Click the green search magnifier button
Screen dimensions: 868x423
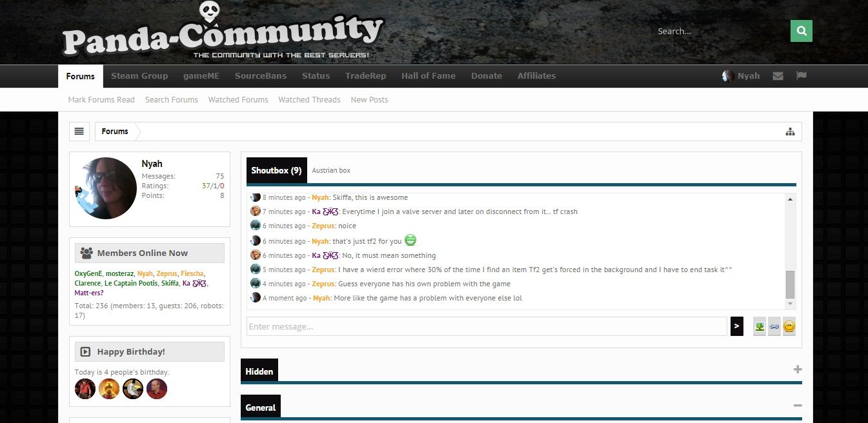tap(801, 31)
